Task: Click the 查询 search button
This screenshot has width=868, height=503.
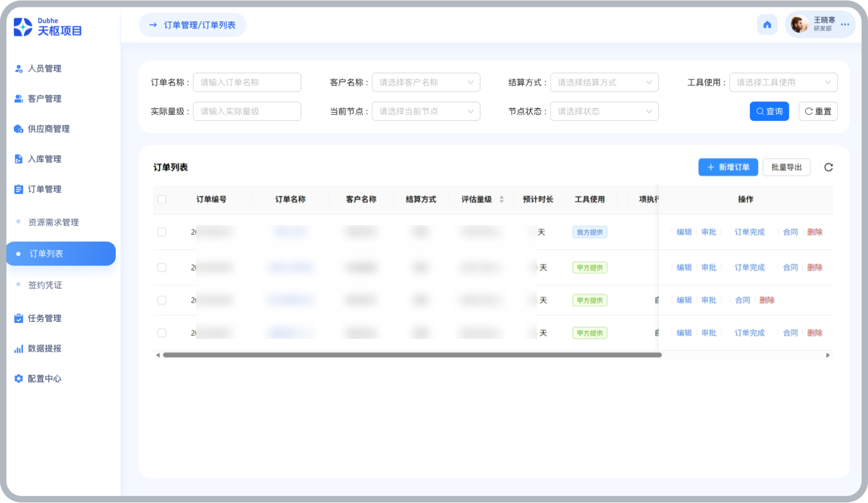Action: tap(769, 112)
